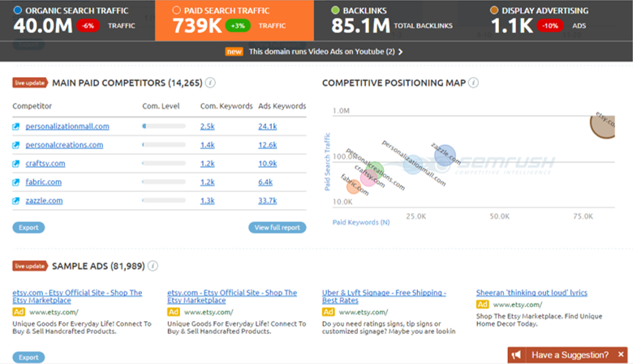Click Competitor column header
The image size is (633, 364).
tap(32, 106)
